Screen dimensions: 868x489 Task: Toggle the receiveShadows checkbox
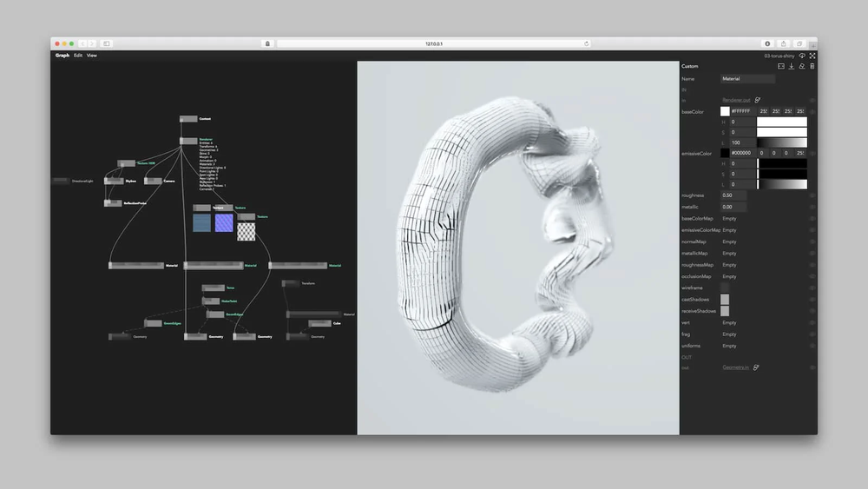point(725,310)
